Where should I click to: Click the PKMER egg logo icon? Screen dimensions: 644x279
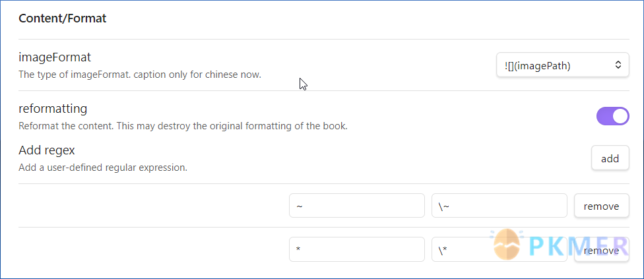[x=507, y=245]
